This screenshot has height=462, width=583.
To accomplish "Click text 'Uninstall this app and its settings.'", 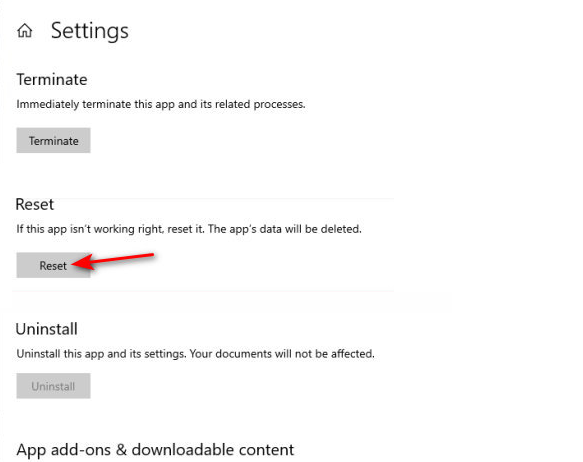I will 101,353.
